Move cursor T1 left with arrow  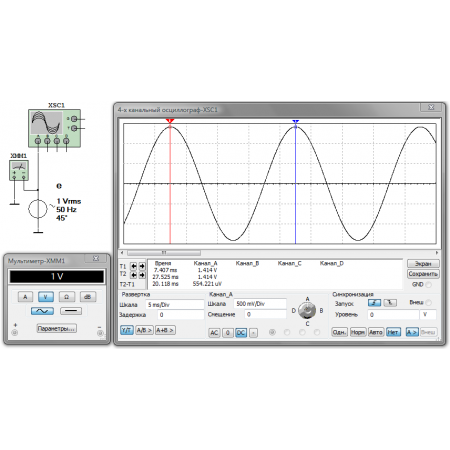click(x=133, y=266)
